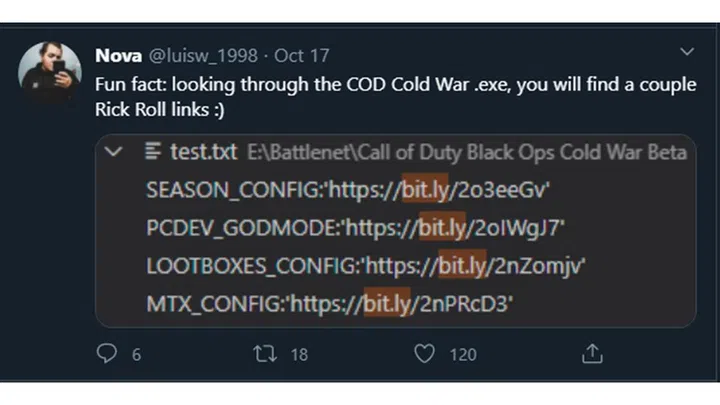Click the tweet text about Rick Roll links

point(396,97)
